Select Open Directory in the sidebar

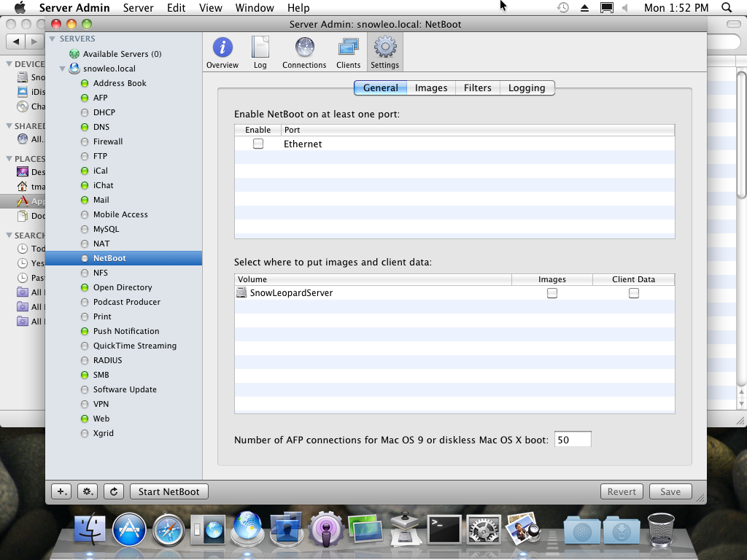124,287
